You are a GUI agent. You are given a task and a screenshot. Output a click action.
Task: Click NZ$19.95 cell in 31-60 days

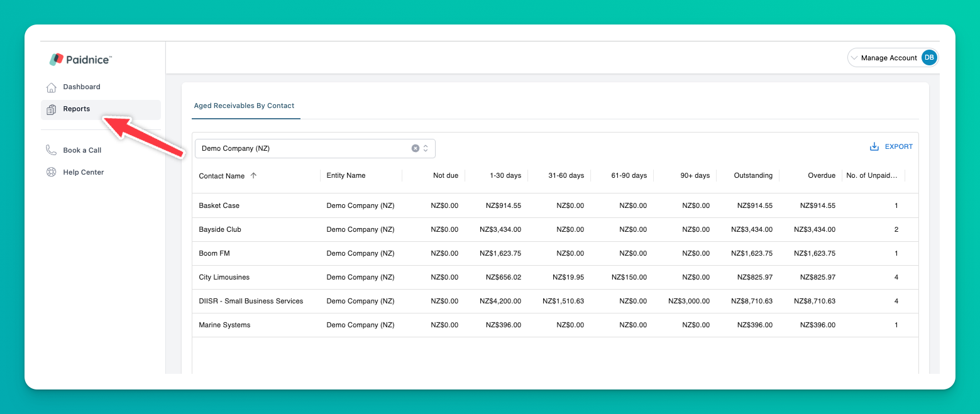568,277
